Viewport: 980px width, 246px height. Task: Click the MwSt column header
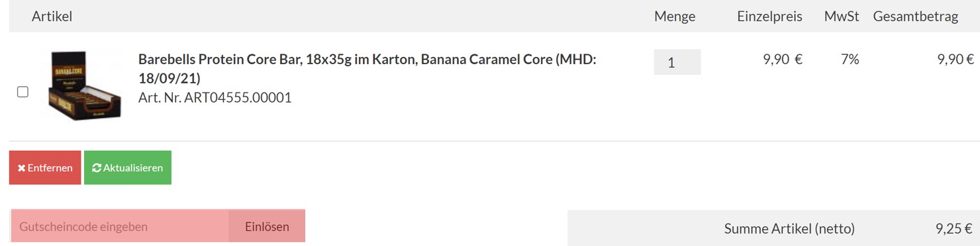[842, 17]
